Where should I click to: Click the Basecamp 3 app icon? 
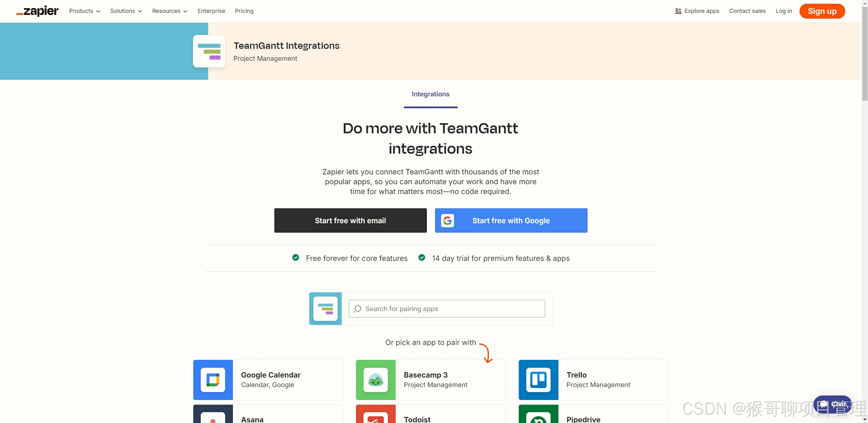click(x=376, y=380)
